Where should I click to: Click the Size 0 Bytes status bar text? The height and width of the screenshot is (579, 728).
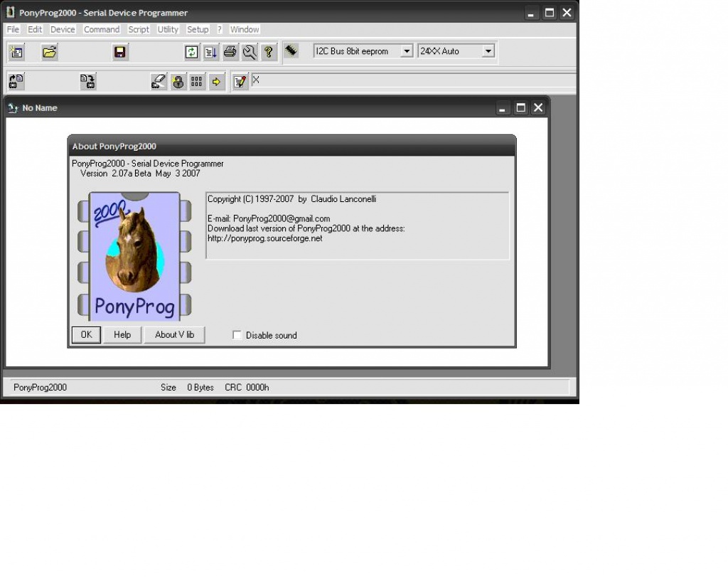pyautogui.click(x=187, y=388)
